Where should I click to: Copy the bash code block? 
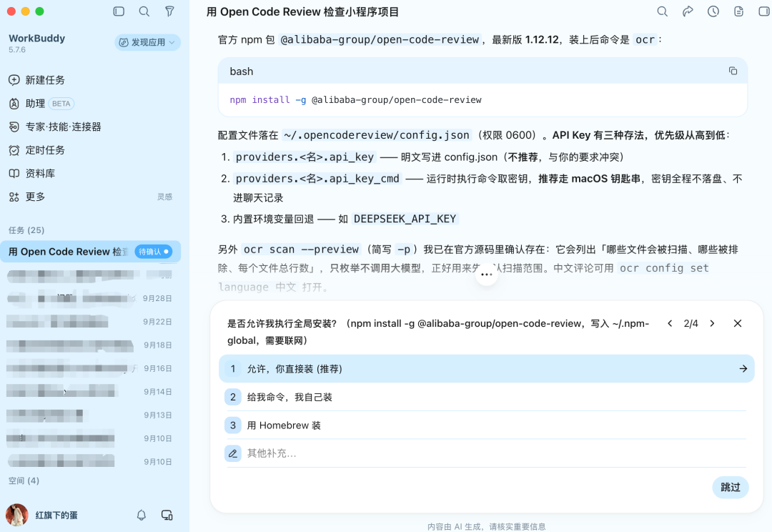(733, 71)
